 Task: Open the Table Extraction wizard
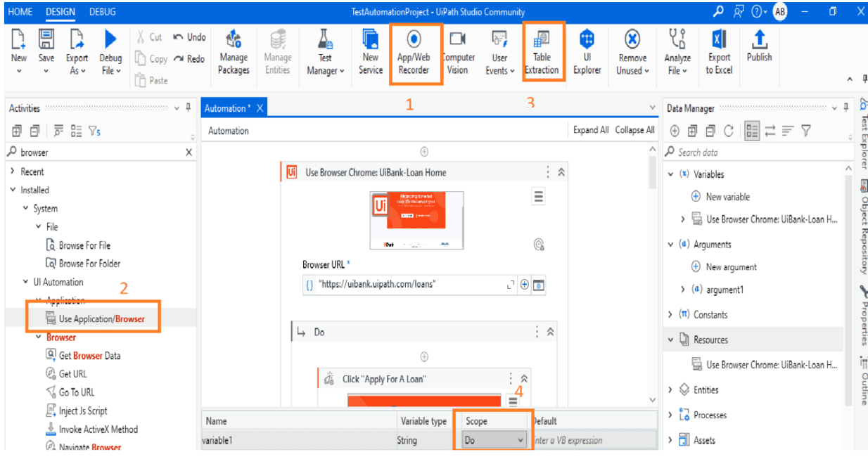tap(542, 53)
